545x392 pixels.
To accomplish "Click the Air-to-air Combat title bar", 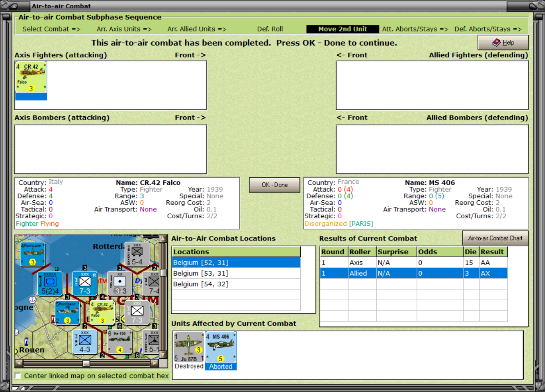I will tap(268, 6).
